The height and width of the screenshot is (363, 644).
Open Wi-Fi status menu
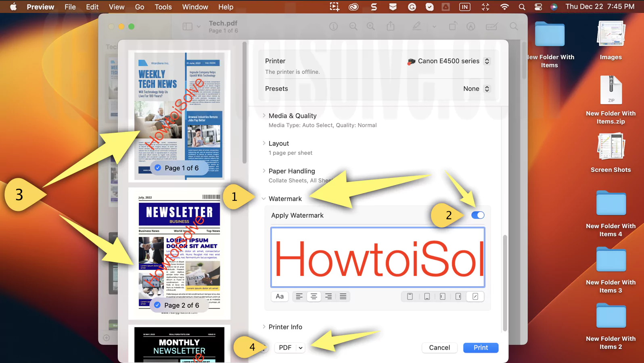pyautogui.click(x=504, y=7)
